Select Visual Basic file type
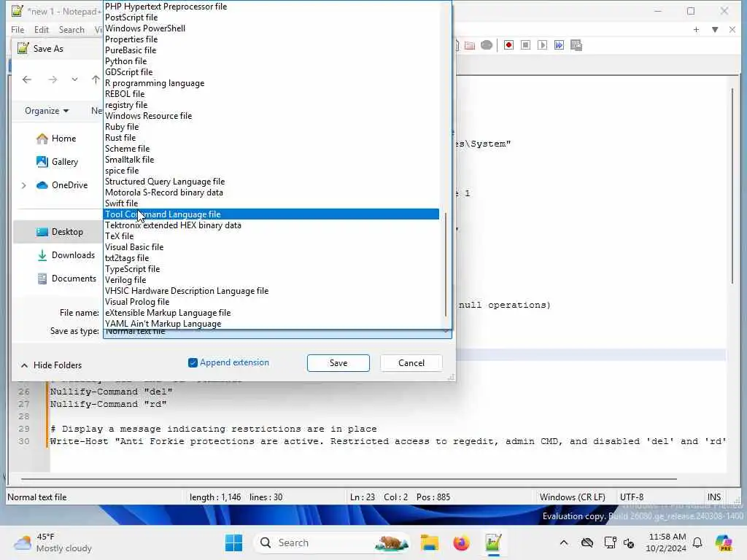 271,248
